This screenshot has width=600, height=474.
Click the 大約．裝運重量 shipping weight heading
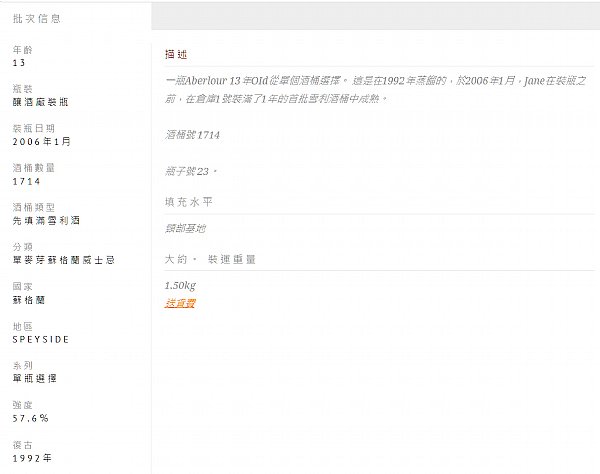point(210,259)
